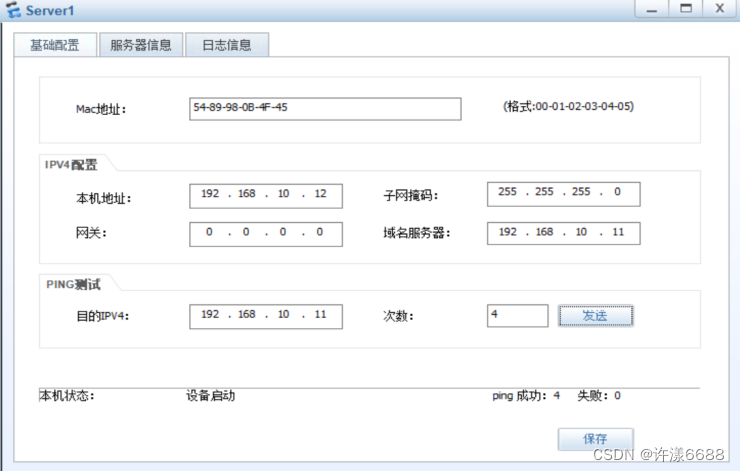Click the second octet 168 of 本机地址

tap(246, 194)
